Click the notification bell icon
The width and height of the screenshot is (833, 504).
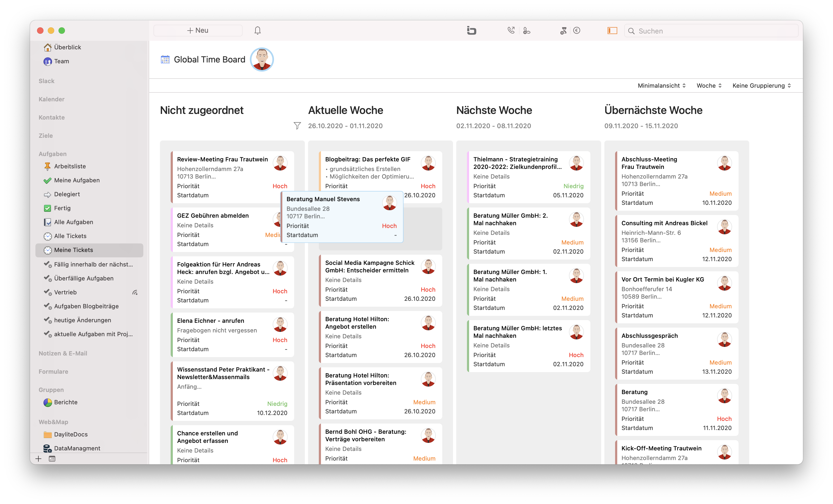257,30
